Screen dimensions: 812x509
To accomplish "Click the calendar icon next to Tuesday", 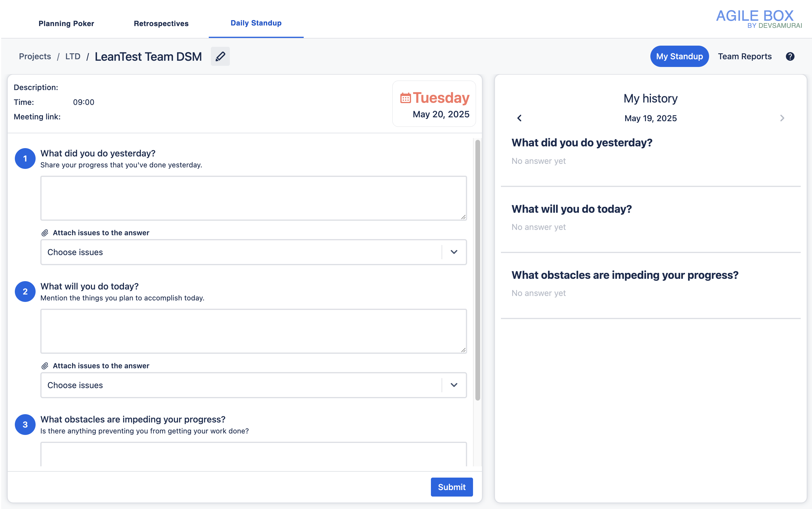I will coord(405,98).
